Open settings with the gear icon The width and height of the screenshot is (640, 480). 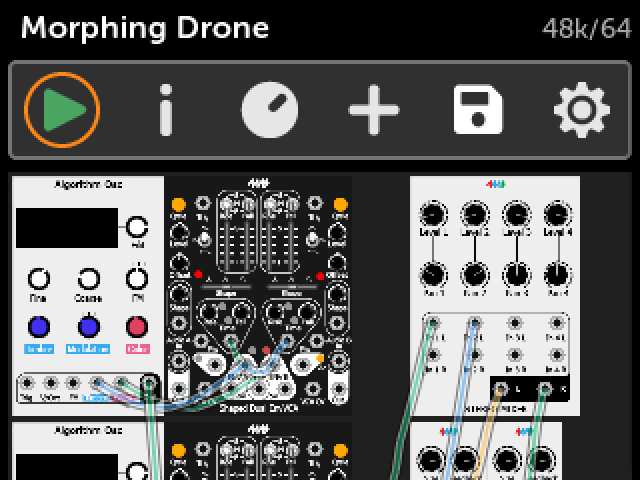pos(582,109)
